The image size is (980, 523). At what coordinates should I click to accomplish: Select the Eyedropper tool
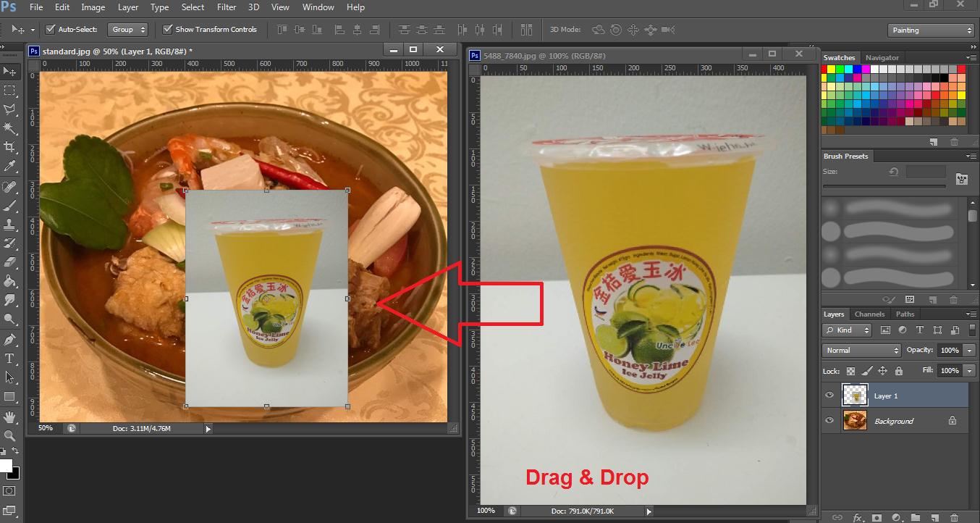(x=10, y=167)
